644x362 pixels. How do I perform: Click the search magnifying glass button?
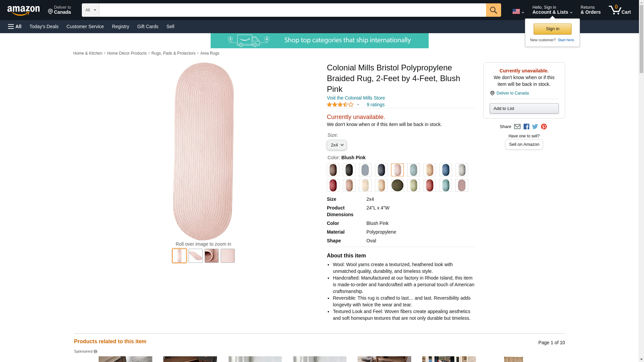point(493,10)
